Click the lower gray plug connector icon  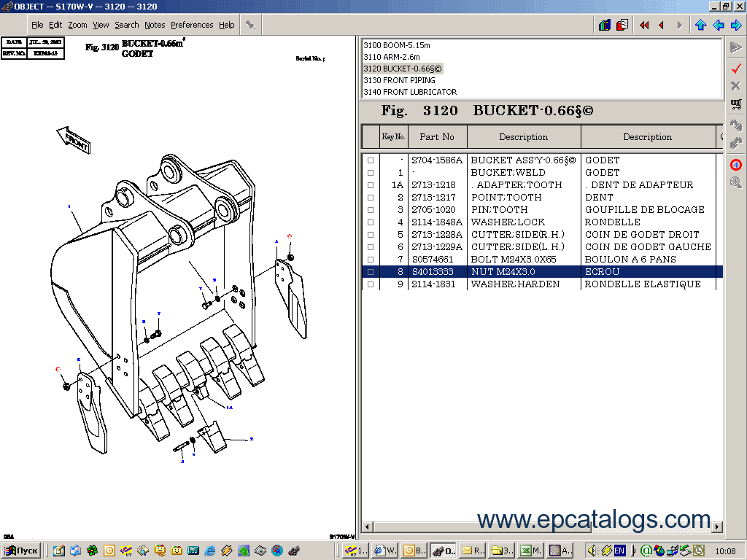click(x=736, y=142)
